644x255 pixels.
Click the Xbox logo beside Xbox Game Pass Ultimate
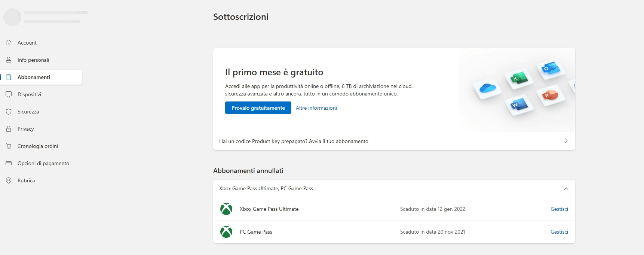[226, 209]
